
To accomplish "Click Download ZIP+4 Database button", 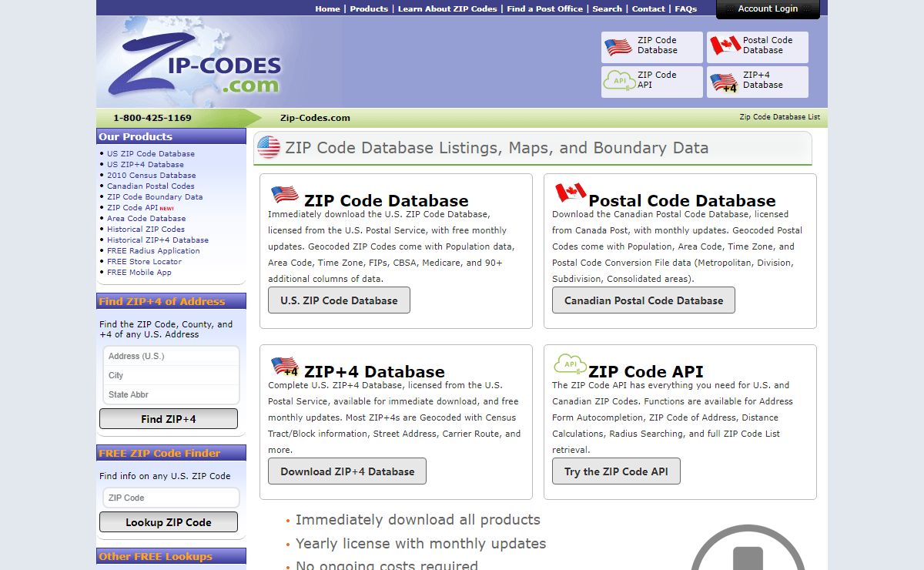I will 347,471.
